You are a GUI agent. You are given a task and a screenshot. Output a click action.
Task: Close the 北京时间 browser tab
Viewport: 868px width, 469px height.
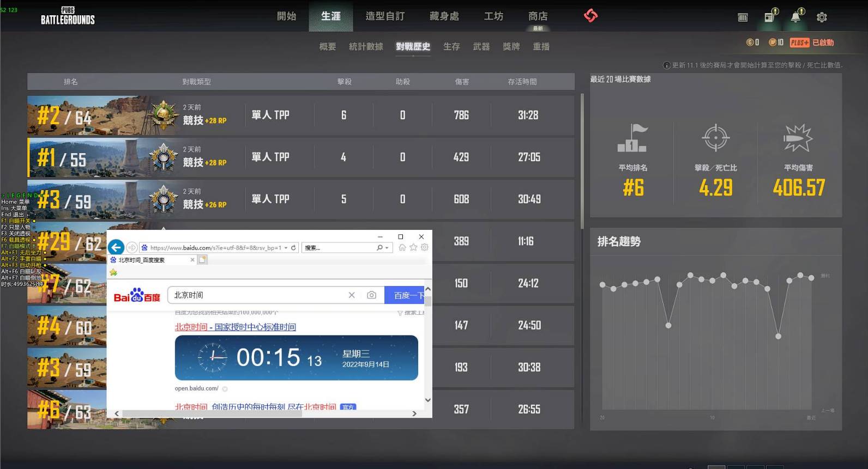[192, 260]
